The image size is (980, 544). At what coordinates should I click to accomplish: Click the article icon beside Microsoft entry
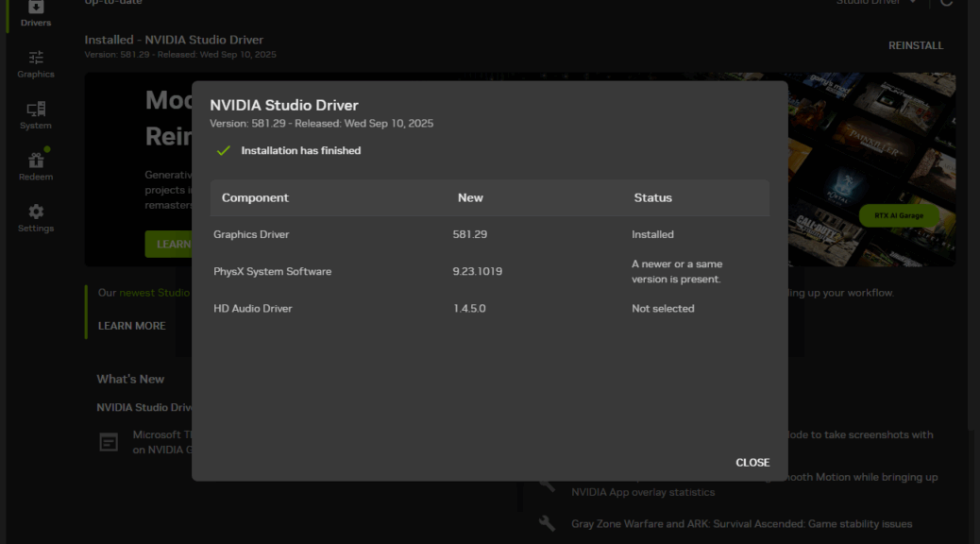pos(109,442)
